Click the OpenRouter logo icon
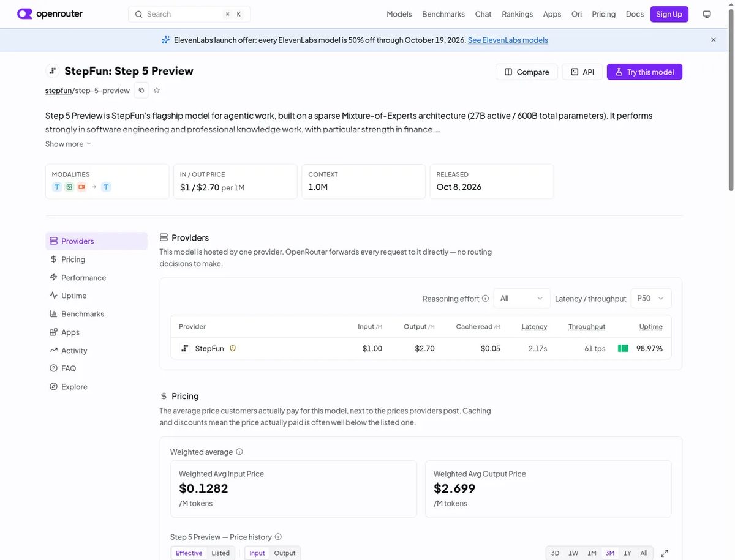Image resolution: width=735 pixels, height=560 pixels. tap(24, 13)
